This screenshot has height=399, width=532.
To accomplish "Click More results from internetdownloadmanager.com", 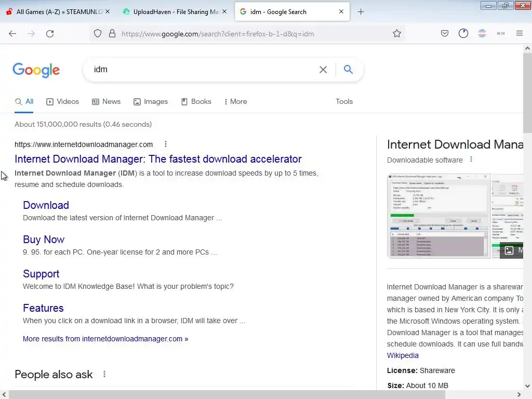I will tap(105, 339).
